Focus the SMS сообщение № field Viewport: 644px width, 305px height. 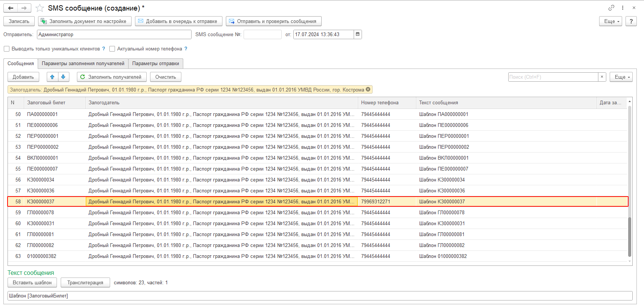[x=262, y=34]
